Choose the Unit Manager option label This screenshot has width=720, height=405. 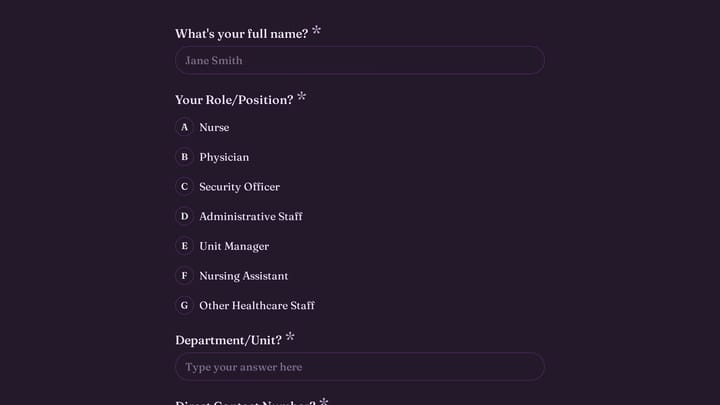coord(234,246)
